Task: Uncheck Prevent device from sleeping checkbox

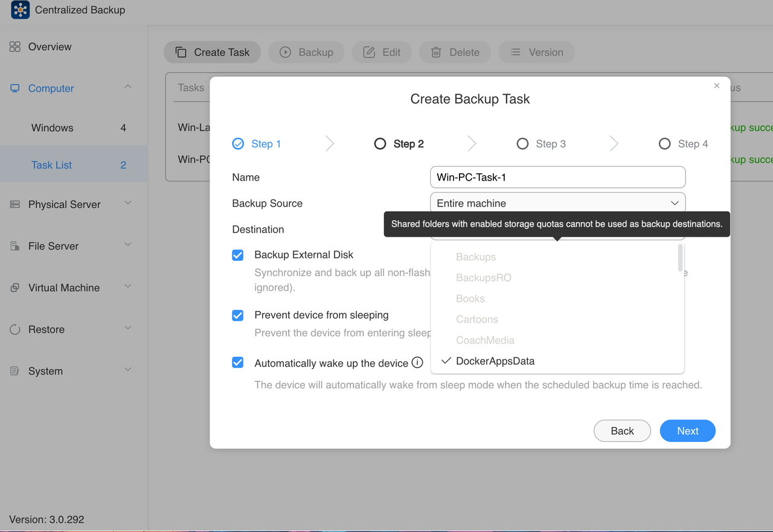Action: tap(238, 315)
